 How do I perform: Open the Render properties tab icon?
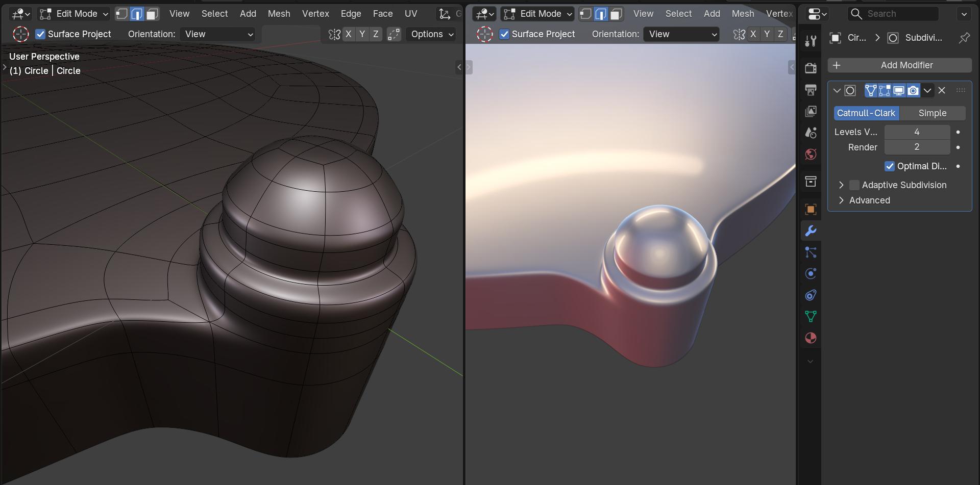click(x=811, y=68)
